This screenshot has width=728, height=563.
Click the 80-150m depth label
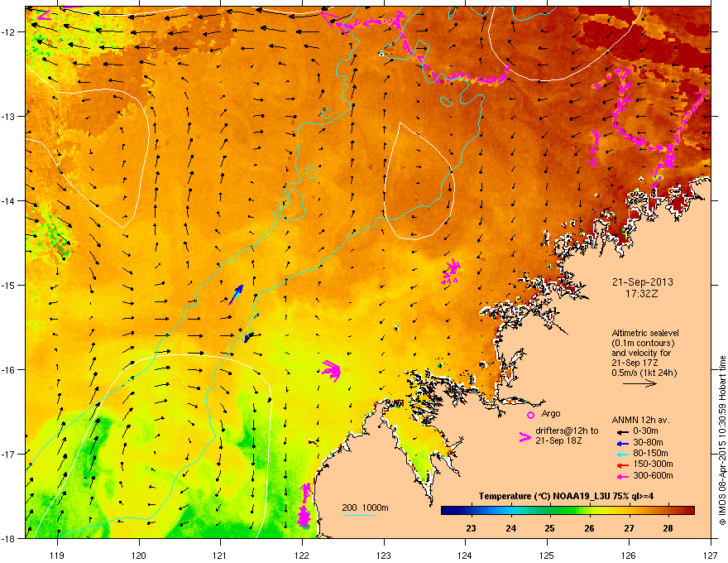650,454
